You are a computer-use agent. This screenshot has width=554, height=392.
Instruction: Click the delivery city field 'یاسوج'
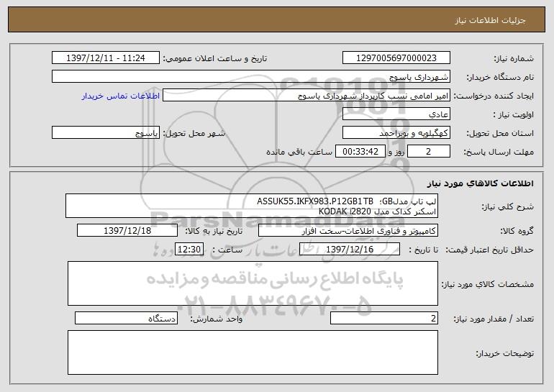pyautogui.click(x=106, y=133)
